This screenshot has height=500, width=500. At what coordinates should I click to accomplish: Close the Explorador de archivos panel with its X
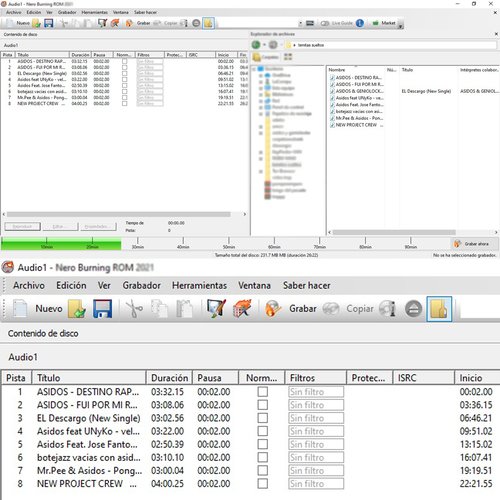coord(496,34)
